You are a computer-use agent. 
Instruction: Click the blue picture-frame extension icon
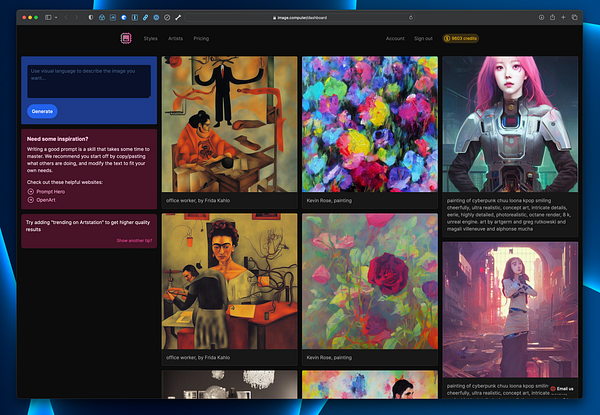click(x=113, y=18)
